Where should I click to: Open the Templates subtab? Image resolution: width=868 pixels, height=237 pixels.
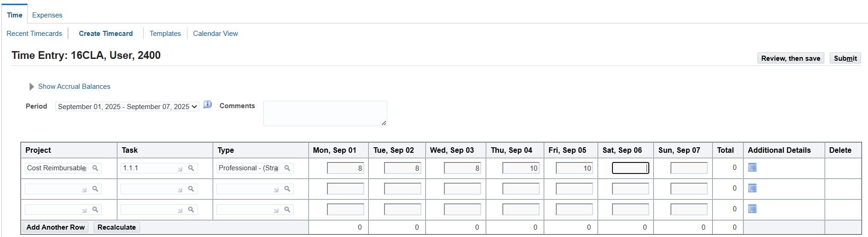coord(165,34)
